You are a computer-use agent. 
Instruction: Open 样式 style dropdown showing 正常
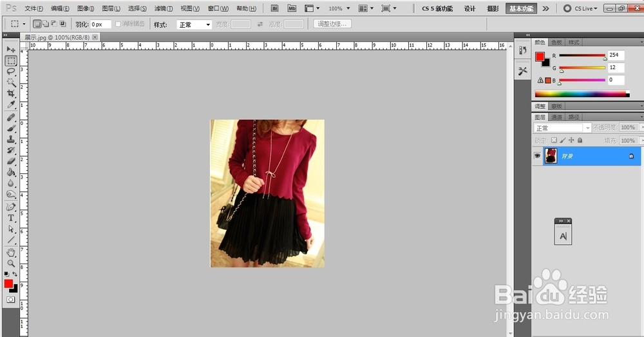click(194, 24)
